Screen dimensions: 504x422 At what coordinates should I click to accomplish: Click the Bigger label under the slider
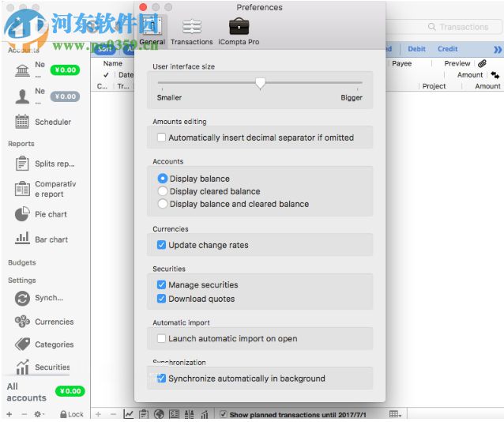tap(352, 97)
